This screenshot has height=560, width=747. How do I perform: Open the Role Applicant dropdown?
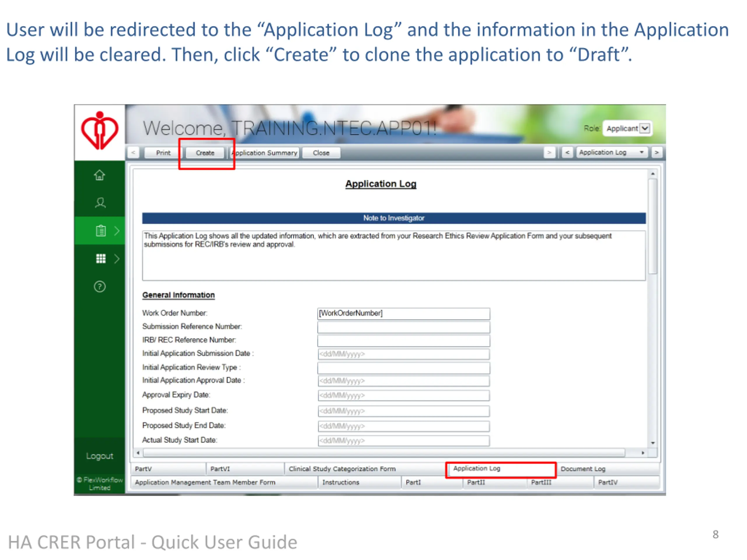click(x=627, y=128)
